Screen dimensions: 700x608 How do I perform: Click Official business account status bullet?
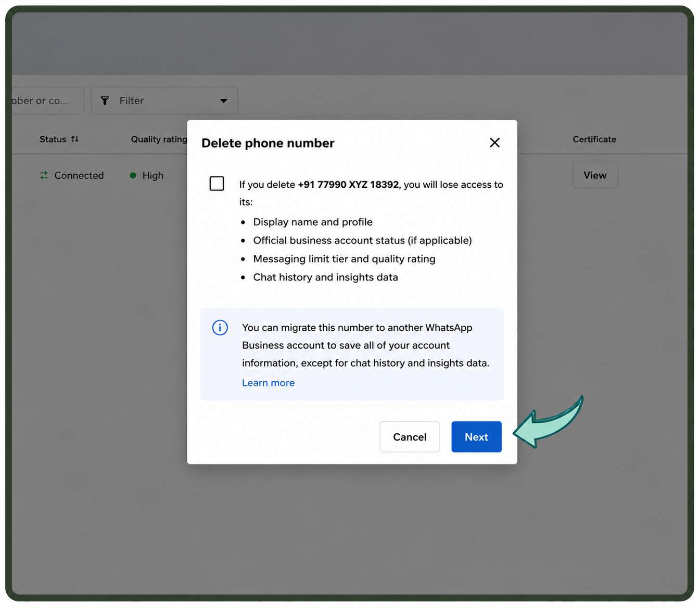[x=362, y=240]
